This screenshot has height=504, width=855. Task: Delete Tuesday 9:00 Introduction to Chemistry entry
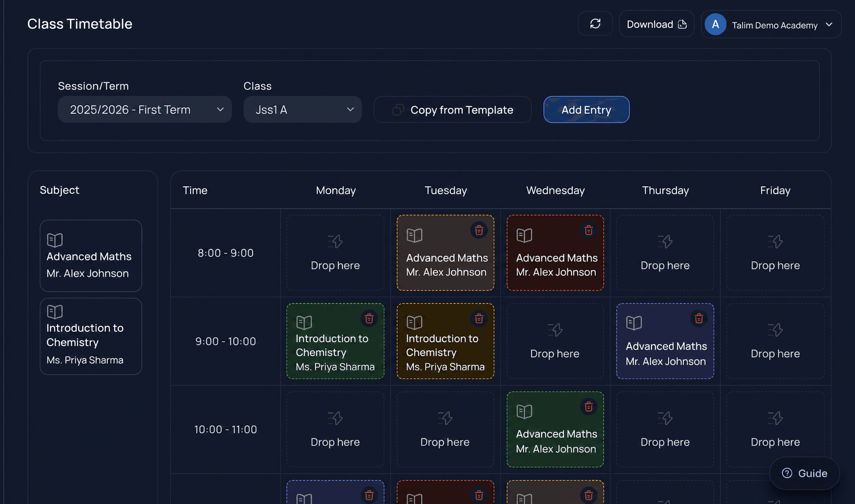coord(479,318)
